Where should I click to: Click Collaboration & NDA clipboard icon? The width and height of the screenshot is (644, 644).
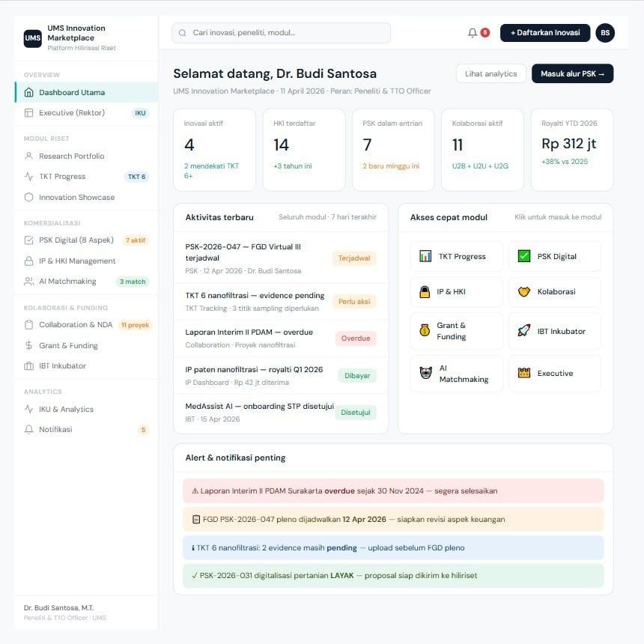click(x=28, y=325)
